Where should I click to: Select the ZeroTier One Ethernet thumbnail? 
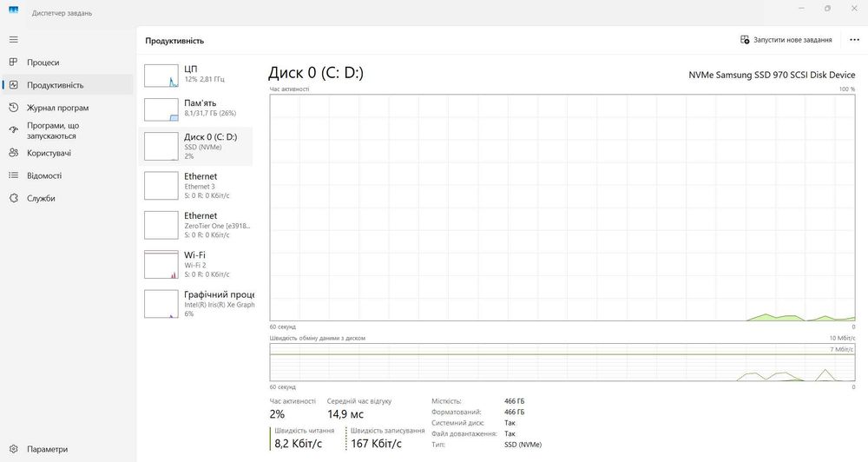coord(161,225)
